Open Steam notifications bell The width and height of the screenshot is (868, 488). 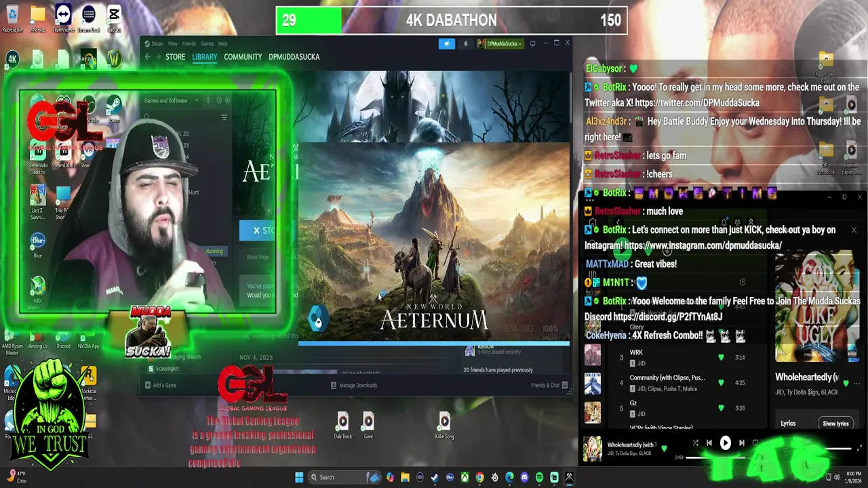465,43
